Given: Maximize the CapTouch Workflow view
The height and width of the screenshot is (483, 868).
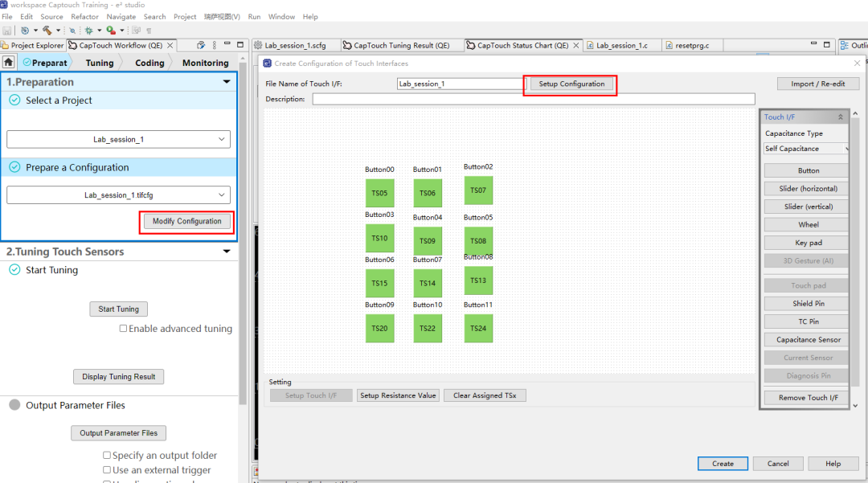Looking at the screenshot, I should [240, 45].
